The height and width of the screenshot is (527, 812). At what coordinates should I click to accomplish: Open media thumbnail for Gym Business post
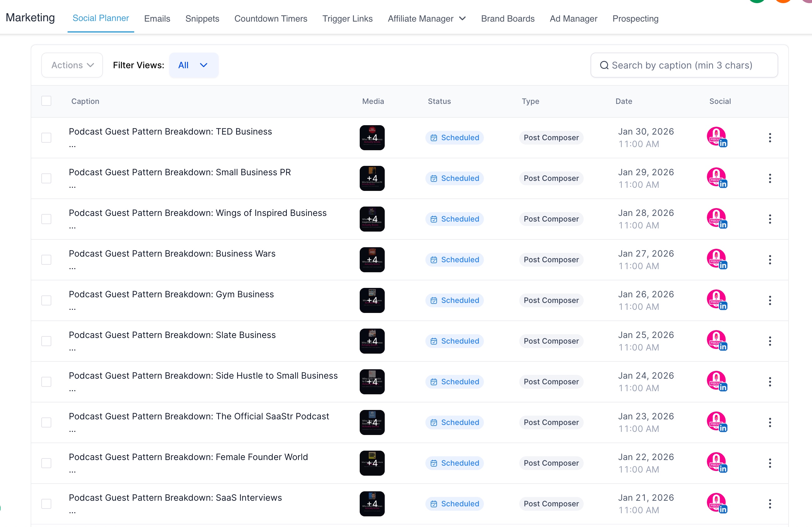point(372,300)
